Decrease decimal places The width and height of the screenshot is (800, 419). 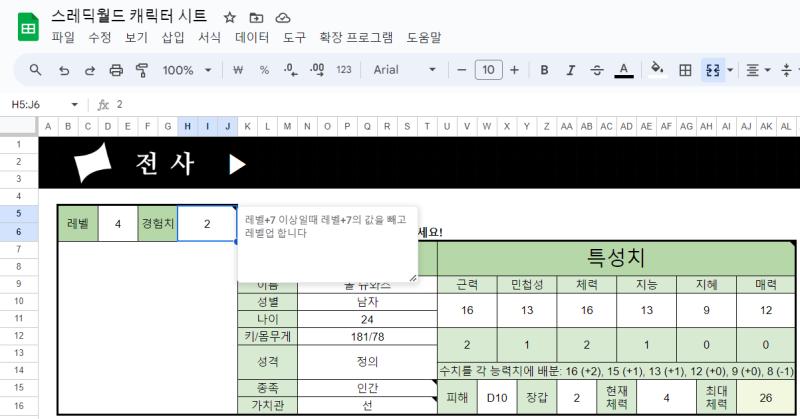[x=291, y=70]
